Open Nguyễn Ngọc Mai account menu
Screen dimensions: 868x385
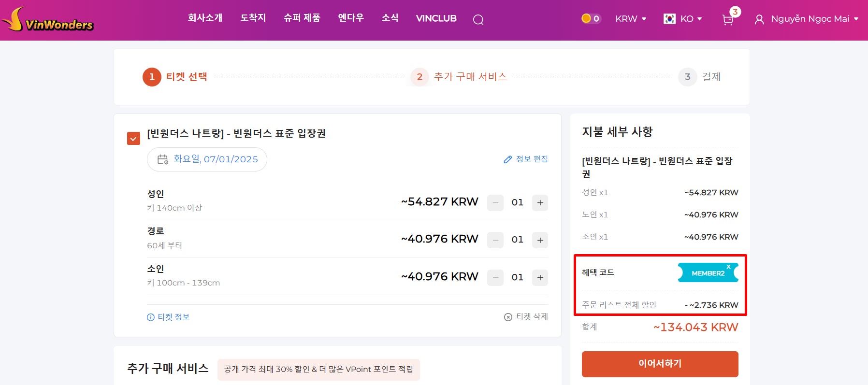(806, 19)
